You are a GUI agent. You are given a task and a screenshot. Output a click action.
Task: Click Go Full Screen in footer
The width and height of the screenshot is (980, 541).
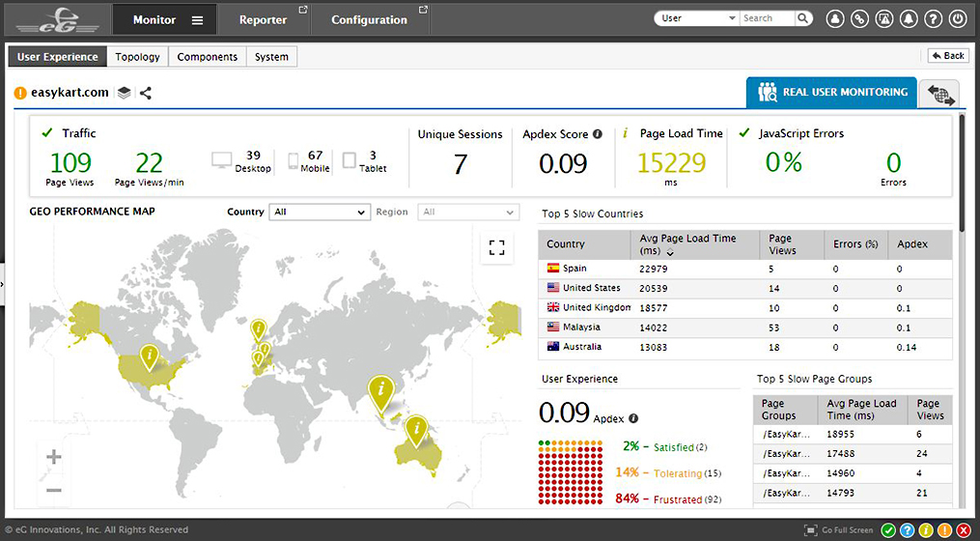tap(839, 530)
